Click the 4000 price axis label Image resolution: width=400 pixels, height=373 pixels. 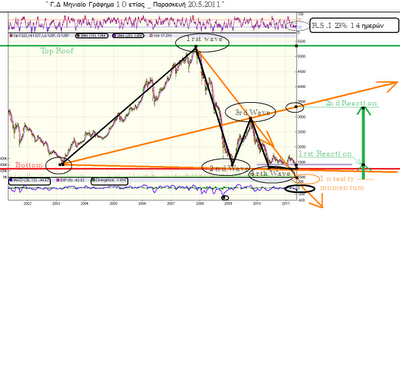[x=301, y=87]
